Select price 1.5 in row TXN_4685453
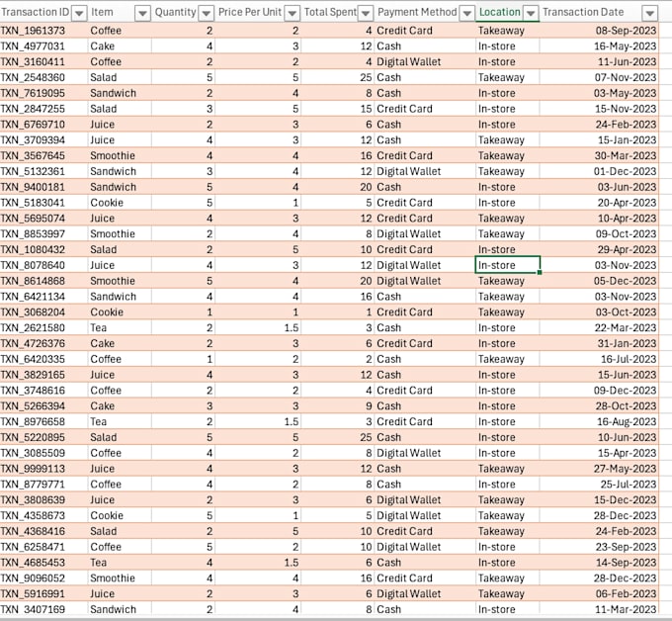This screenshot has height=621, width=672. point(258,563)
